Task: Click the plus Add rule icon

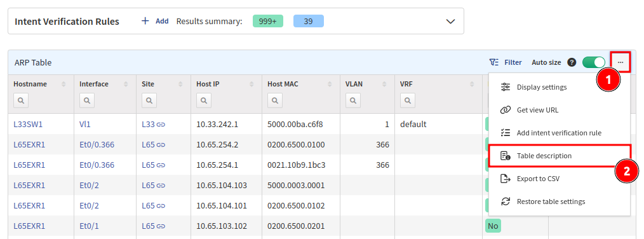Action: click(x=145, y=21)
